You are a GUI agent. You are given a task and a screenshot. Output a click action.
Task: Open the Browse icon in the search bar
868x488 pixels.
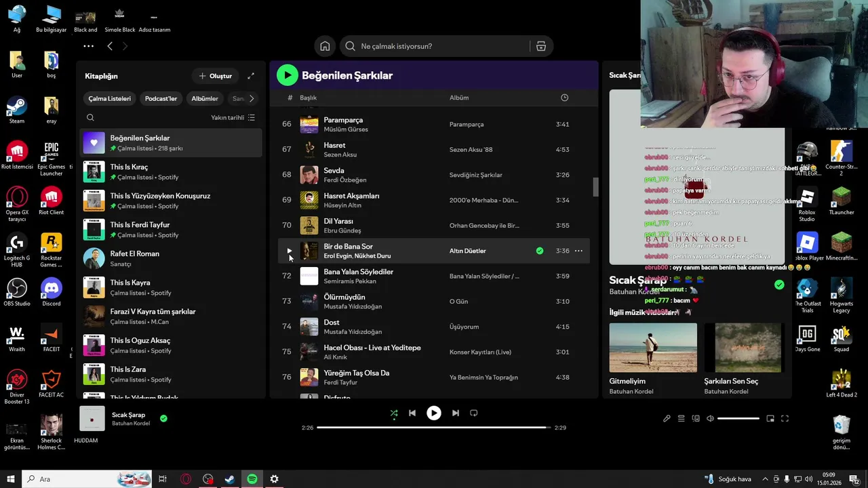point(540,46)
